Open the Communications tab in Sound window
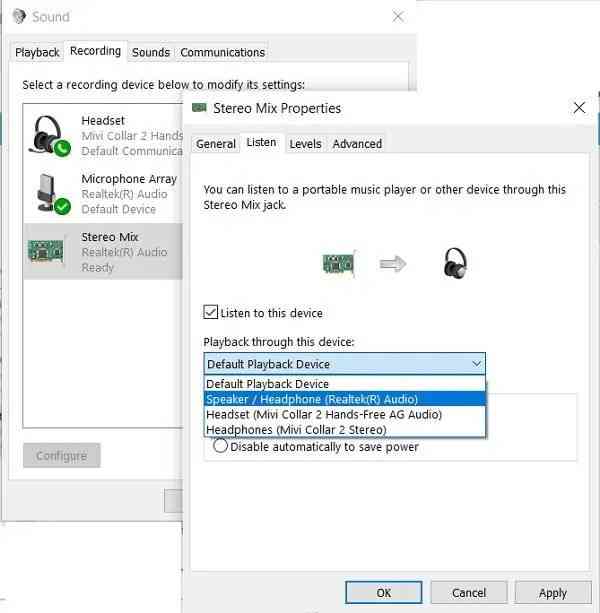This screenshot has height=613, width=600. pyautogui.click(x=222, y=52)
